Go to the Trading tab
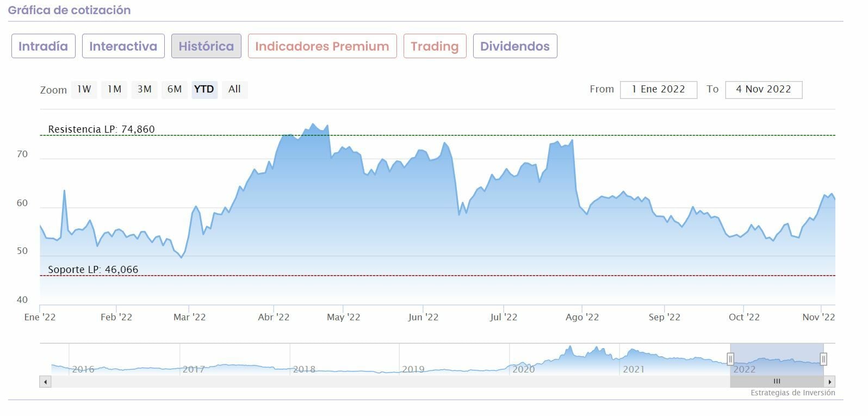Viewport: 868px width, 416px height. click(435, 46)
